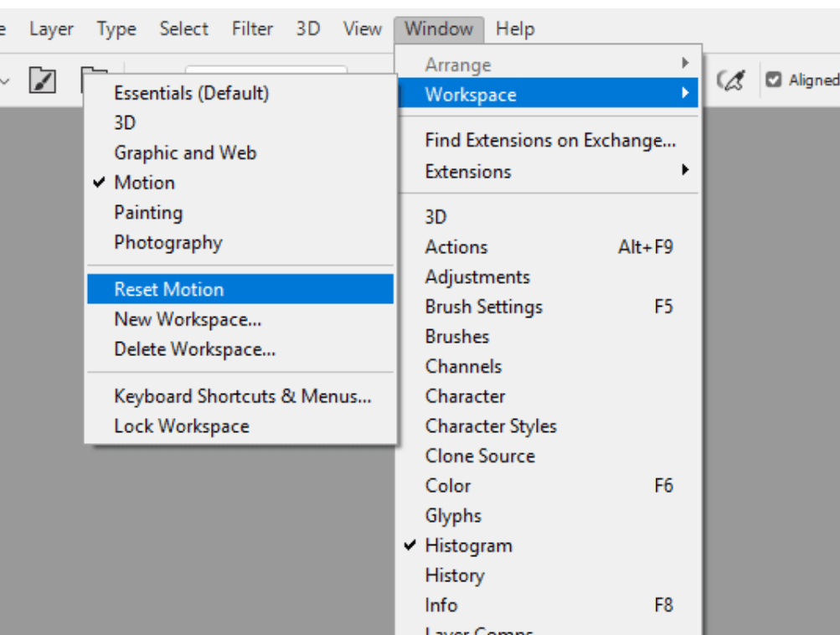
Task: Toggle the checked Histogram panel entry
Action: pyautogui.click(x=468, y=545)
